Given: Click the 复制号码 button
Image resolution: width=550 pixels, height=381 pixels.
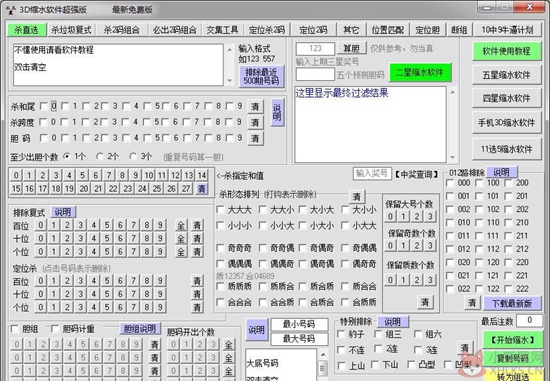Looking at the screenshot, I should click(x=512, y=358).
